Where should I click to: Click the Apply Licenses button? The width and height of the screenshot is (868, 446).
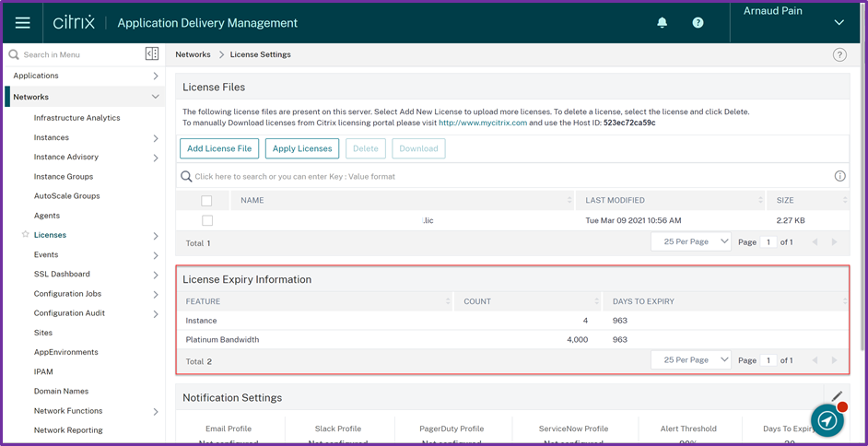tap(301, 148)
